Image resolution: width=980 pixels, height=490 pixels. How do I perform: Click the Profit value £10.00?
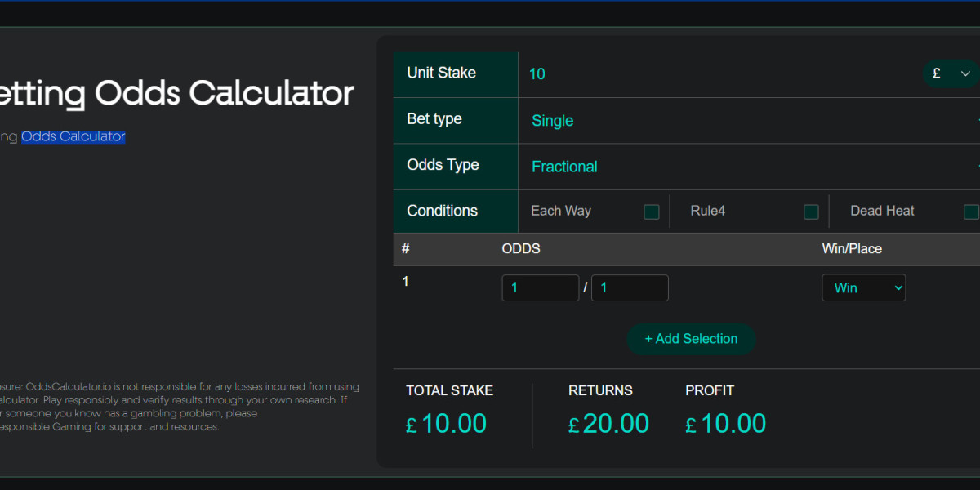[x=726, y=423]
